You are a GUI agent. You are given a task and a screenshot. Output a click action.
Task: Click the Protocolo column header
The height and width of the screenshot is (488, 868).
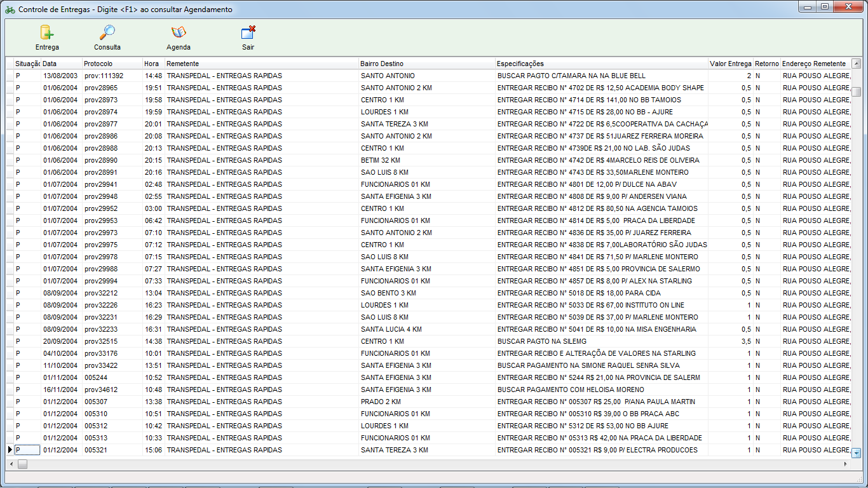112,64
